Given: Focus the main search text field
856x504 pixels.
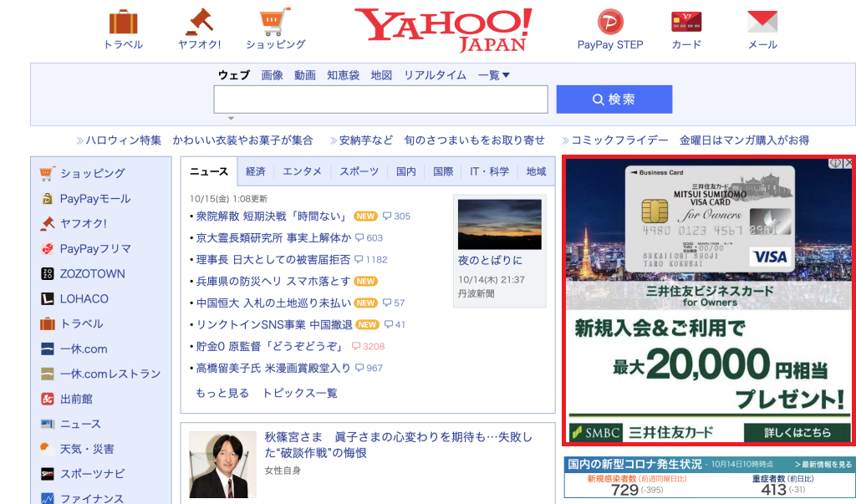Looking at the screenshot, I should pyautogui.click(x=380, y=99).
